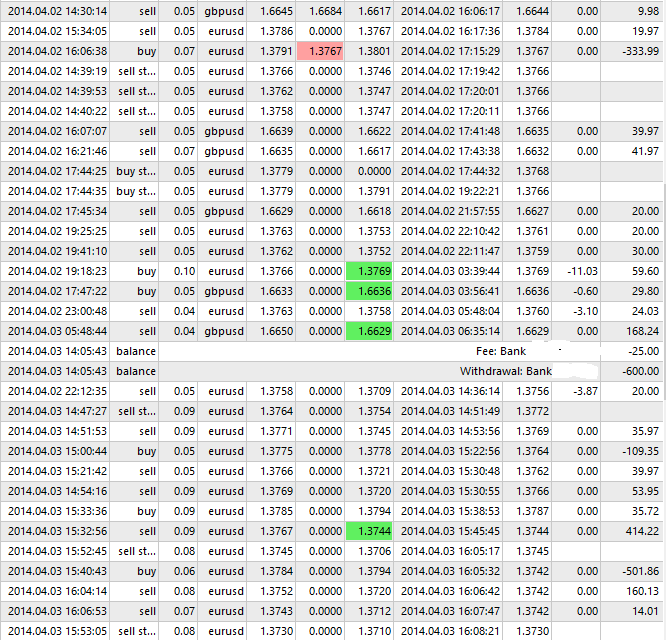Click open time 2014.04.02 16:07:07
The width and height of the screenshot is (666, 640).
pos(57,131)
